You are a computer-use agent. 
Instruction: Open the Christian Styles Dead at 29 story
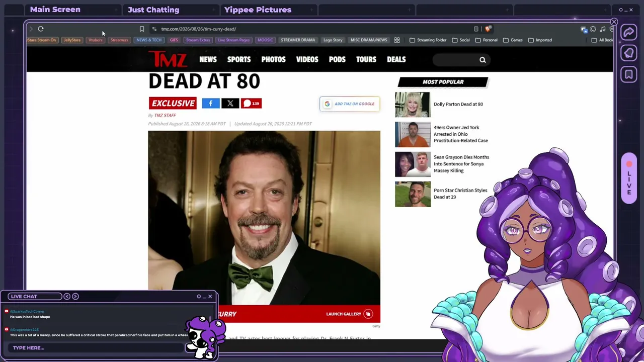point(460,194)
